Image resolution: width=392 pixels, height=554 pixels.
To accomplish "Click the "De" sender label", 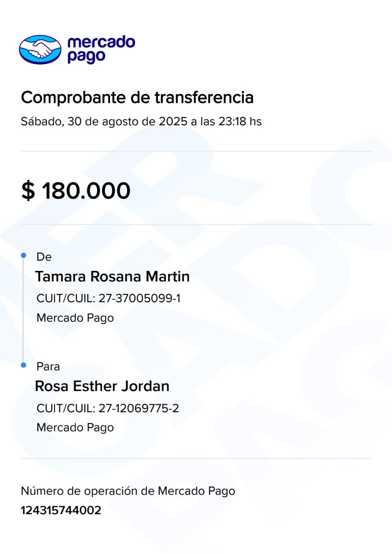I will (44, 257).
